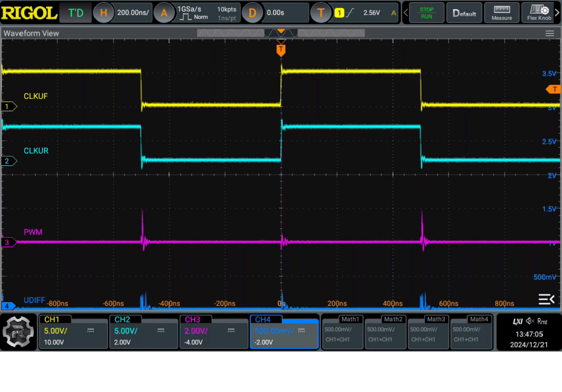Click the Rmt remote status indicator
This screenshot has height=392, width=562.
coord(542,321)
